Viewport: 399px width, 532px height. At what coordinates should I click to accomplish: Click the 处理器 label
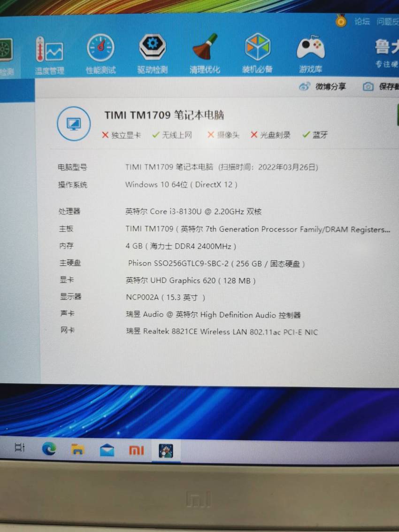(x=69, y=211)
